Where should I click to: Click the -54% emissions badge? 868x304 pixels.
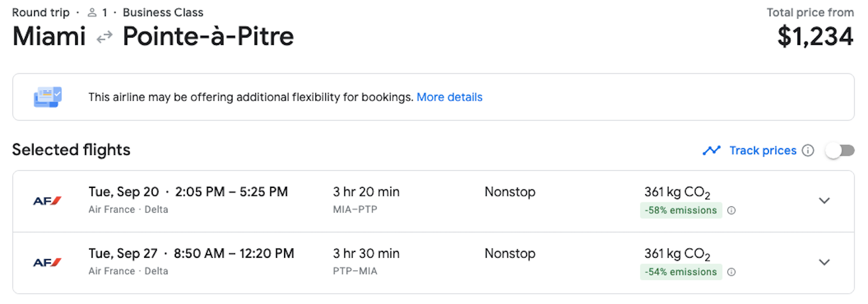pyautogui.click(x=681, y=272)
